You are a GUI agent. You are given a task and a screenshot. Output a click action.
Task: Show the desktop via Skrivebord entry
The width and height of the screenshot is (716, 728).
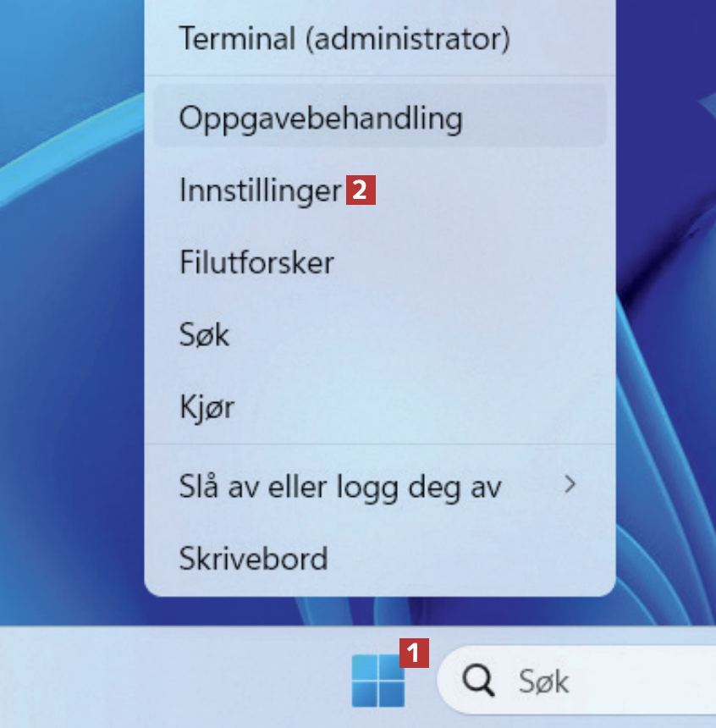253,559
